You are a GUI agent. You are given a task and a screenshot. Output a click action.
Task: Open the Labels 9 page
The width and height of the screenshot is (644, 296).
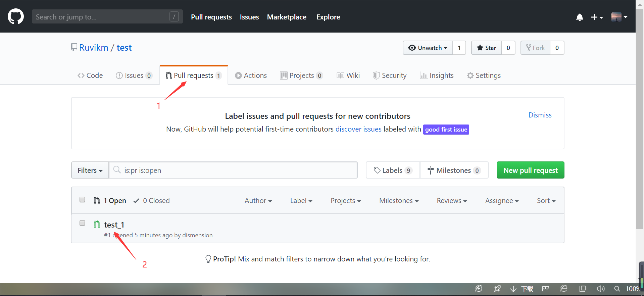point(393,170)
